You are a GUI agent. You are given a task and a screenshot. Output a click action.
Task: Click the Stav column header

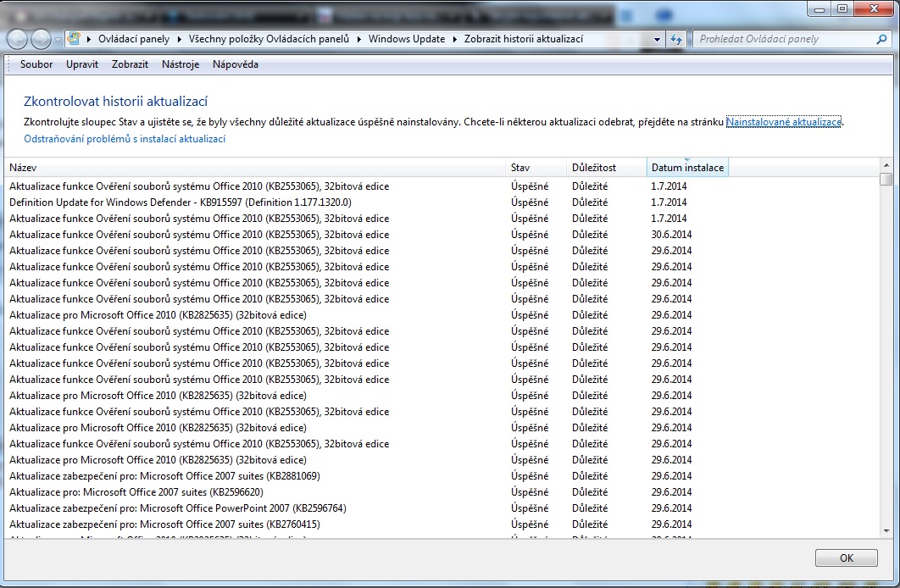click(536, 168)
